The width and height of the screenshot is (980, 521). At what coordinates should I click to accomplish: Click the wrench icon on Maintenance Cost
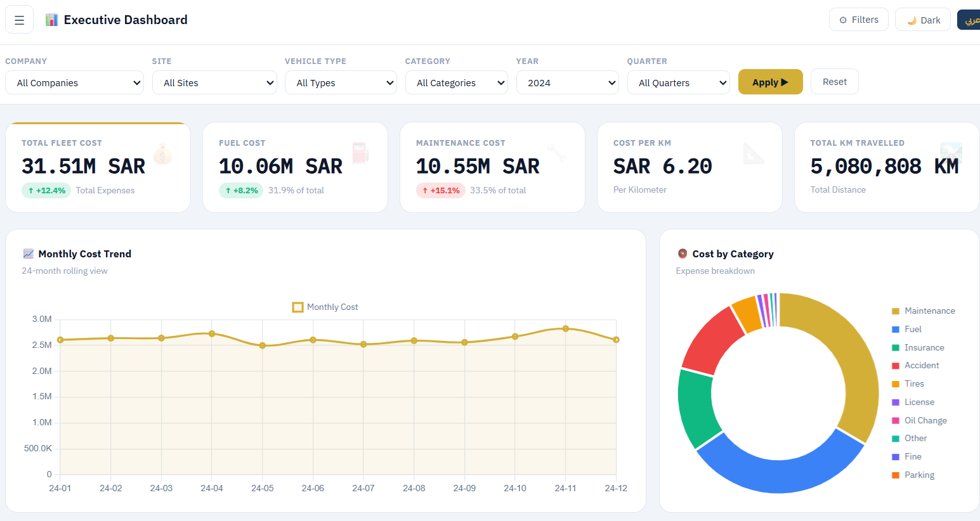557,153
